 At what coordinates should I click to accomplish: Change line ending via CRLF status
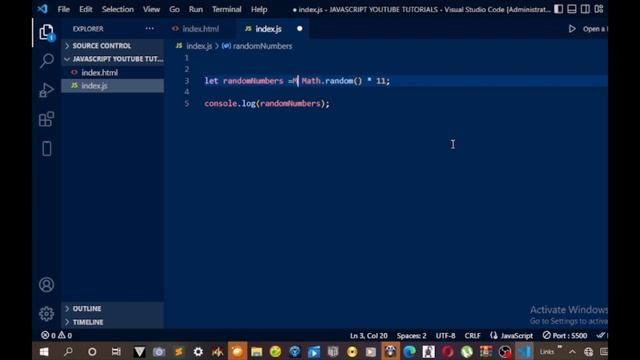(x=472, y=336)
